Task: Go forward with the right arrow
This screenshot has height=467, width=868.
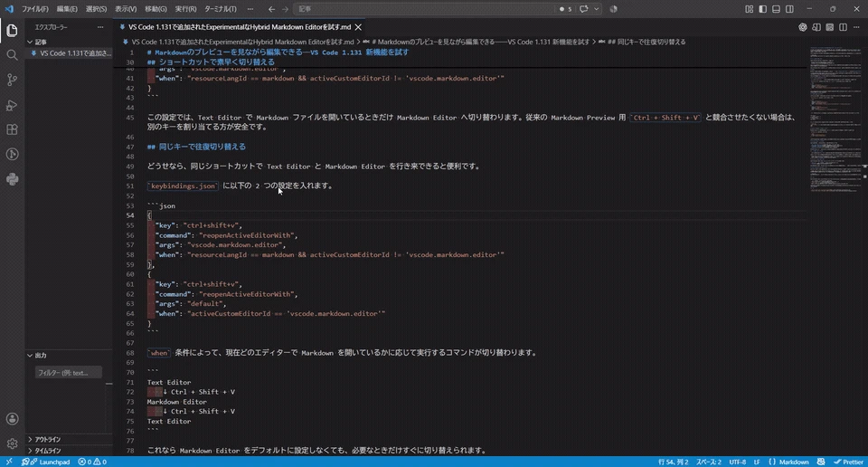Action: (x=285, y=9)
